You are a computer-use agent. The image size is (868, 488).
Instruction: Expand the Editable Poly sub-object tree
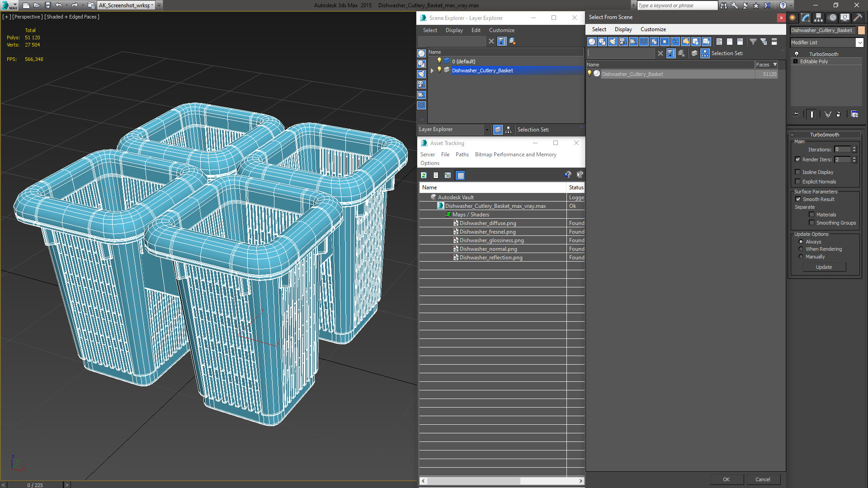click(x=796, y=61)
